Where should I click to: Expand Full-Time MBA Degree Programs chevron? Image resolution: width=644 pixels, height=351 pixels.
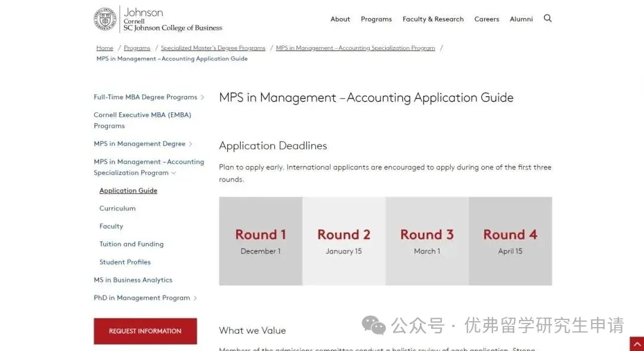203,97
